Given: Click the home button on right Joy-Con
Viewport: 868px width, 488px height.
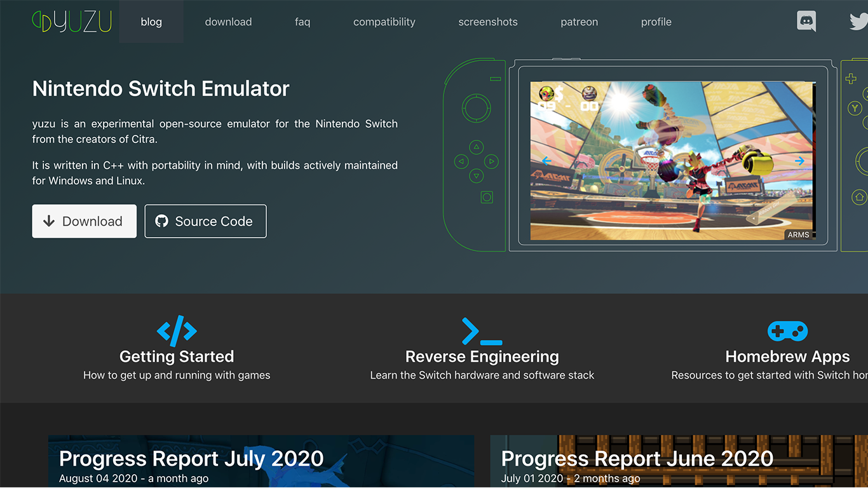Looking at the screenshot, I should click(859, 197).
